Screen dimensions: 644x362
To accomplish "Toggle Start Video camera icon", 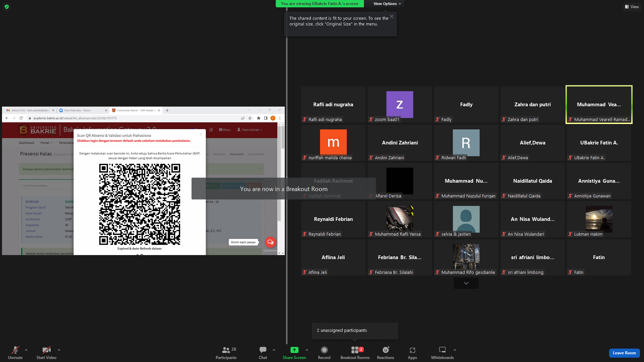I will coord(46,350).
